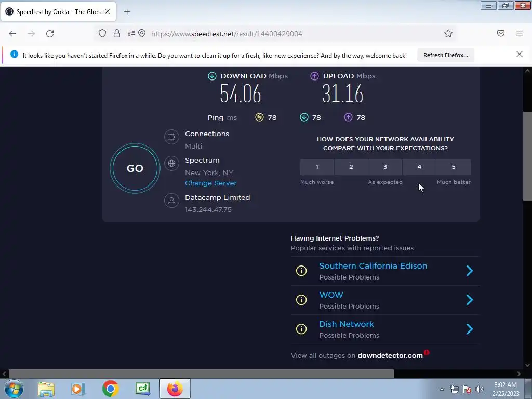Open Google Chrome from the taskbar

click(110, 389)
